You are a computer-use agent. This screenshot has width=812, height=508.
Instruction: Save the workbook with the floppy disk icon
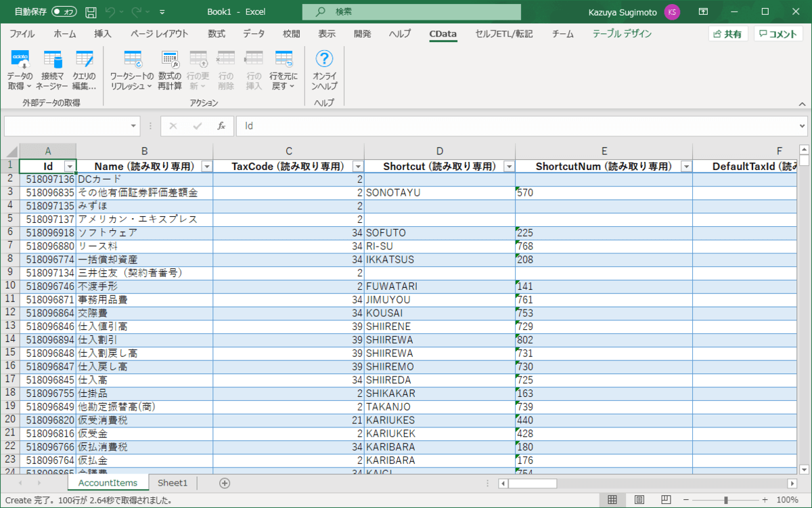click(x=91, y=12)
